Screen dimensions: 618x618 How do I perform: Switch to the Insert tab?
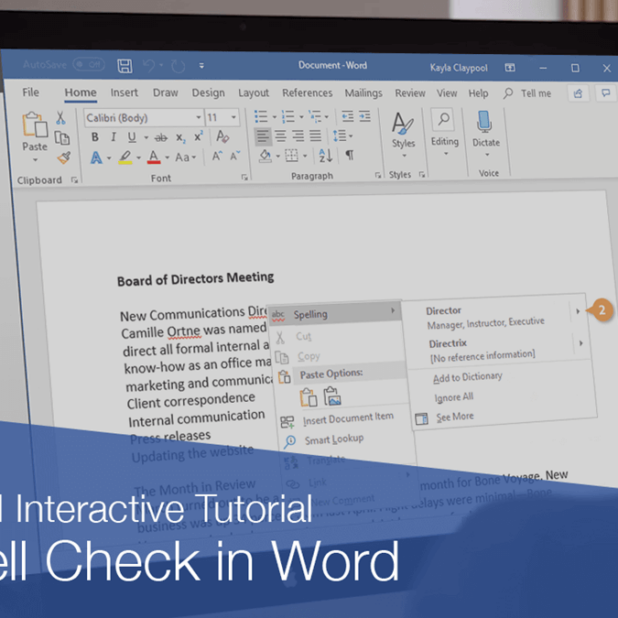pyautogui.click(x=124, y=93)
